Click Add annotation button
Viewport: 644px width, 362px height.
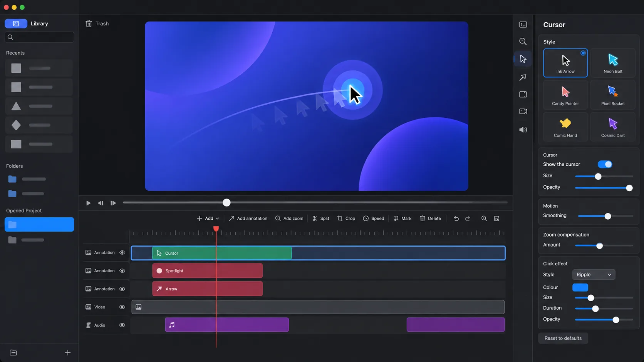248,219
